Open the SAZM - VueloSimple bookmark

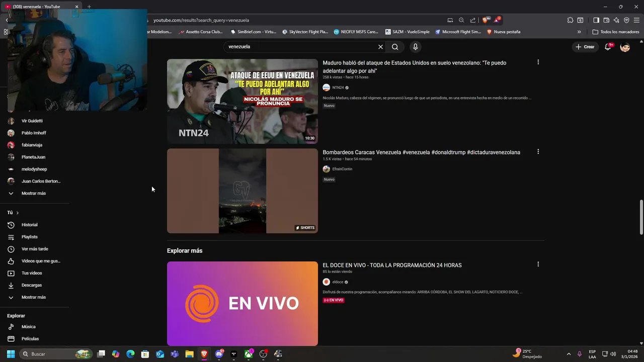coord(408,32)
